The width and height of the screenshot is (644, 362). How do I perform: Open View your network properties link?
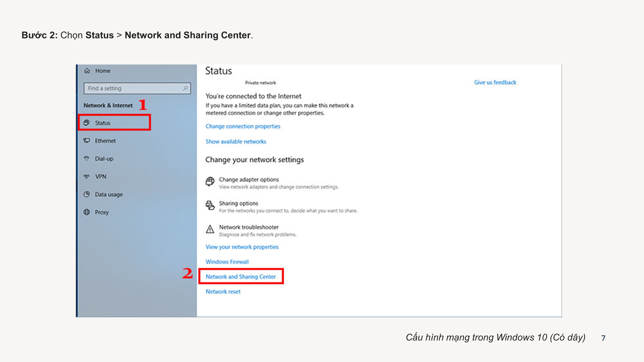point(242,247)
